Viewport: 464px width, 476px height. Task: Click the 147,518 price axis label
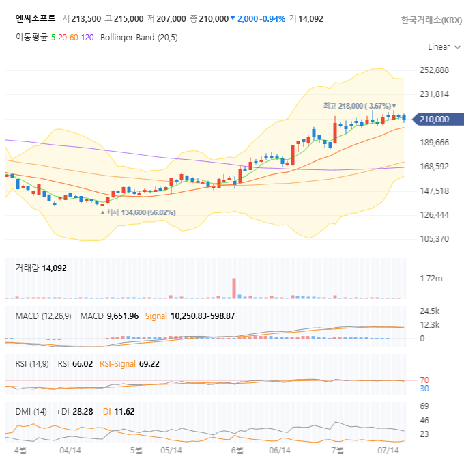coord(434,191)
